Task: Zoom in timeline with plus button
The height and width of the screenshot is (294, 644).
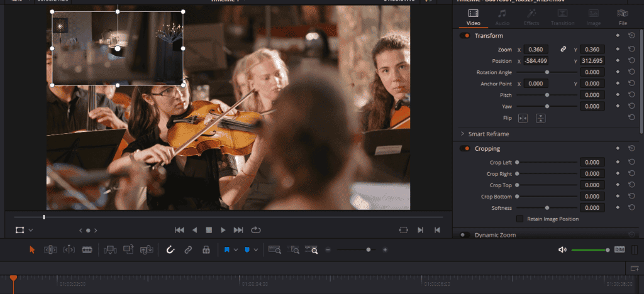Action: coord(385,250)
